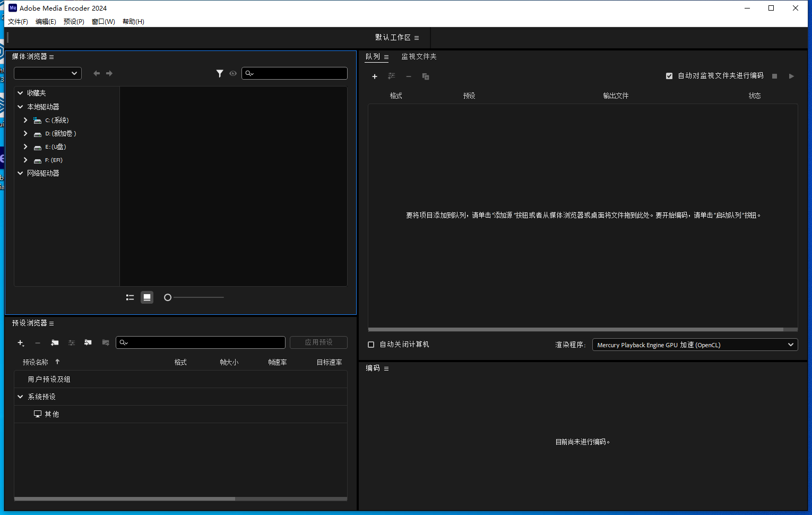812x515 pixels.
Task: Click the 帧速率 column header
Action: tap(278, 362)
